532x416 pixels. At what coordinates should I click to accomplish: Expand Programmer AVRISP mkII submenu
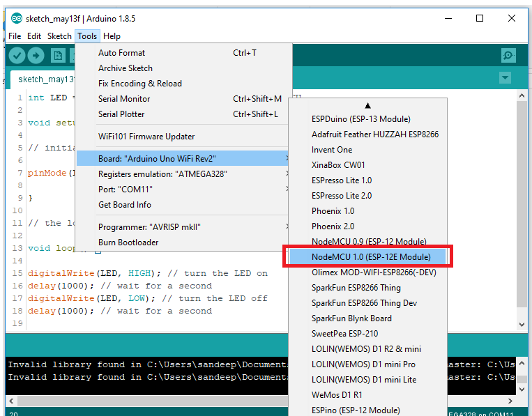183,226
